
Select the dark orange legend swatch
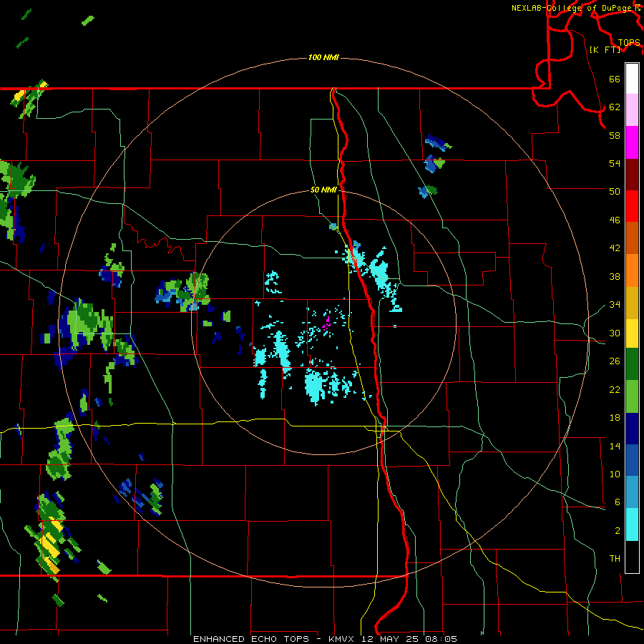click(632, 238)
